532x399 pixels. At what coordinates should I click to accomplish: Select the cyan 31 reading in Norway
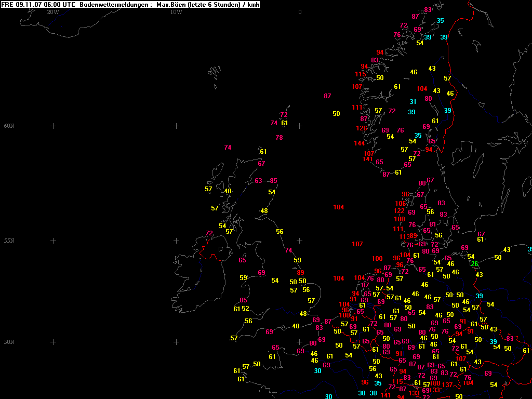point(413,102)
